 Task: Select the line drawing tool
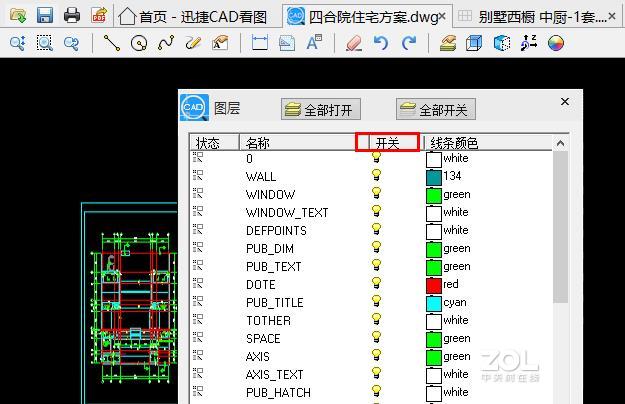tap(112, 43)
